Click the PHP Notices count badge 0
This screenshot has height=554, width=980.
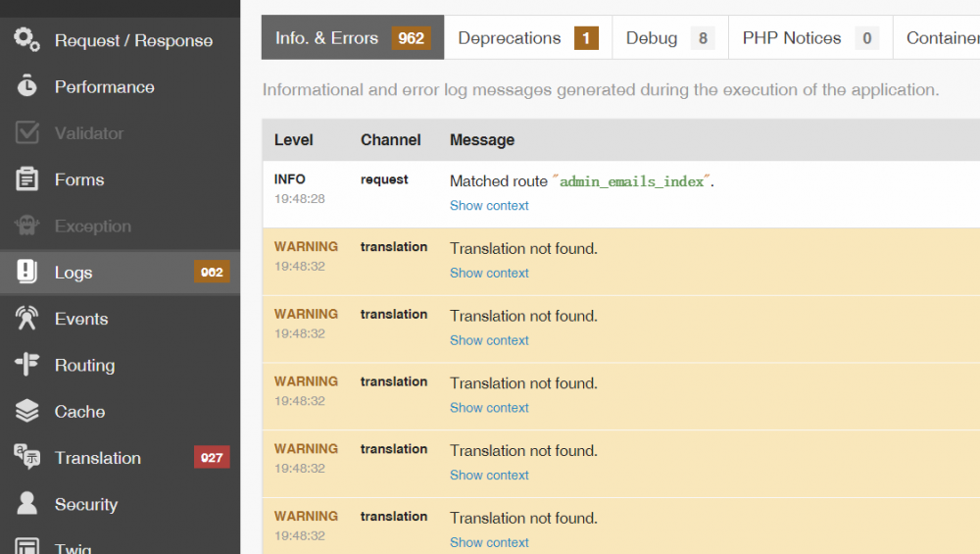point(867,38)
